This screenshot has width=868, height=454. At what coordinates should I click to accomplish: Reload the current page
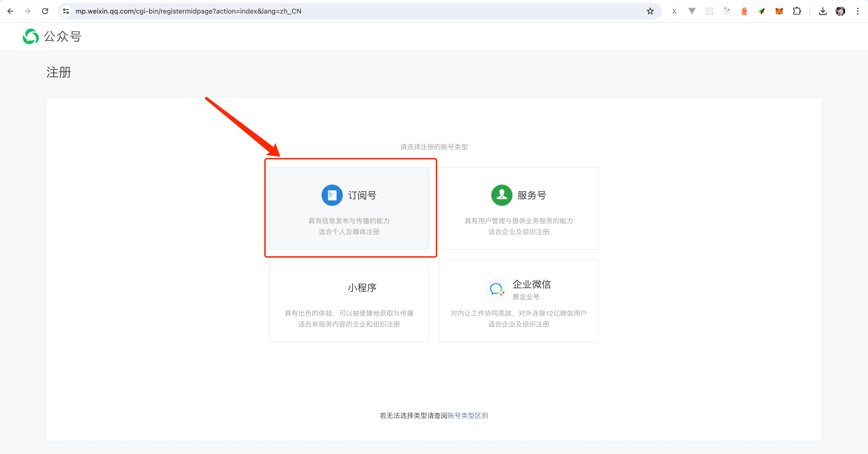click(x=45, y=11)
